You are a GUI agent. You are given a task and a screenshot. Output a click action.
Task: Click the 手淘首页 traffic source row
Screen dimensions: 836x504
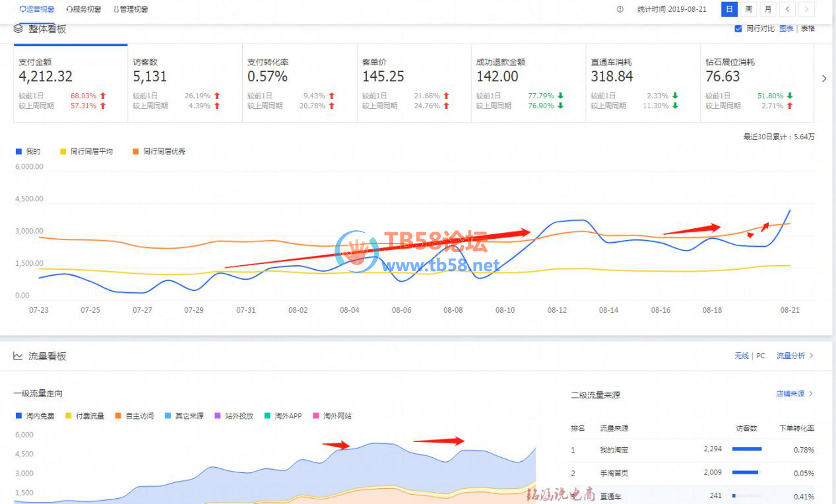pyautogui.click(x=692, y=472)
